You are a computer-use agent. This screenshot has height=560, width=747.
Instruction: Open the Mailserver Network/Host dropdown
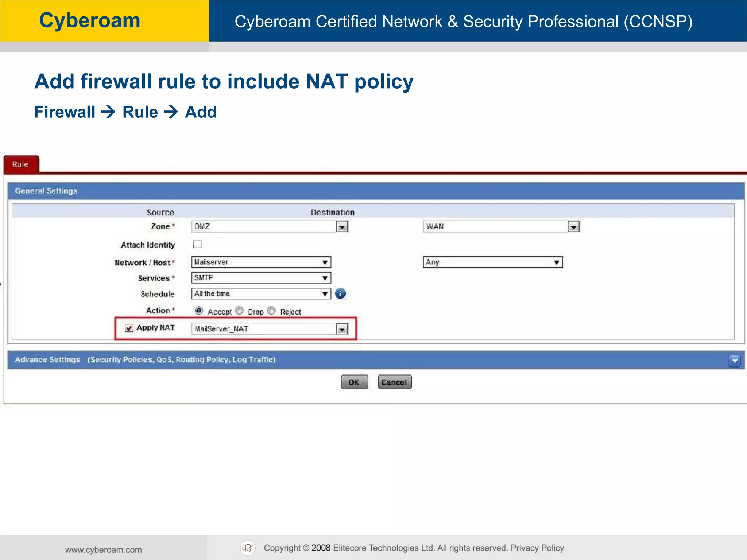(x=261, y=262)
